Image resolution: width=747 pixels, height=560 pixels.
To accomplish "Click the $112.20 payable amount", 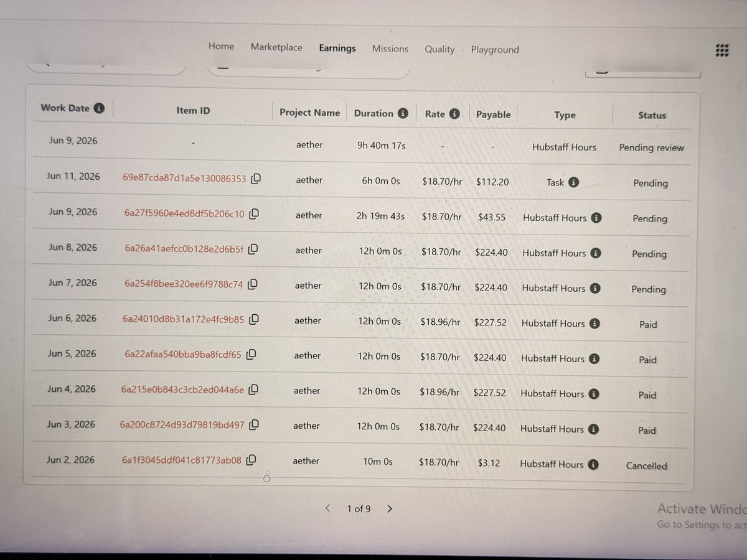I will pos(492,182).
